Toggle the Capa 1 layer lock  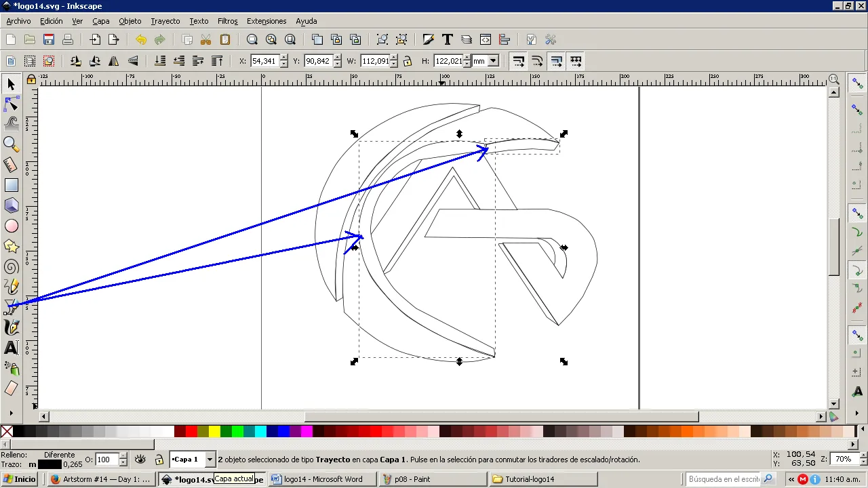159,460
